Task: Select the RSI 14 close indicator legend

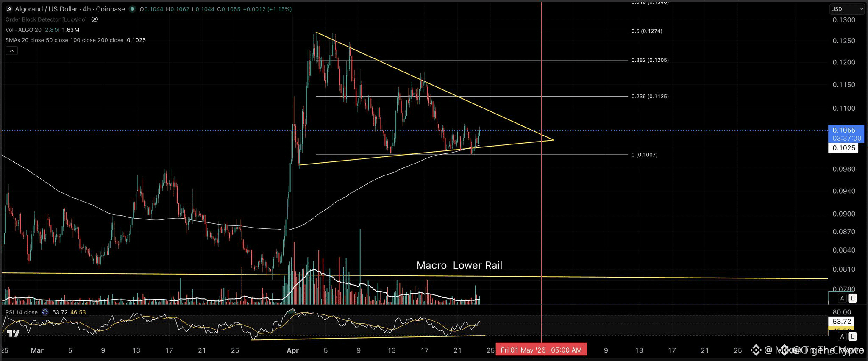Action: point(22,312)
